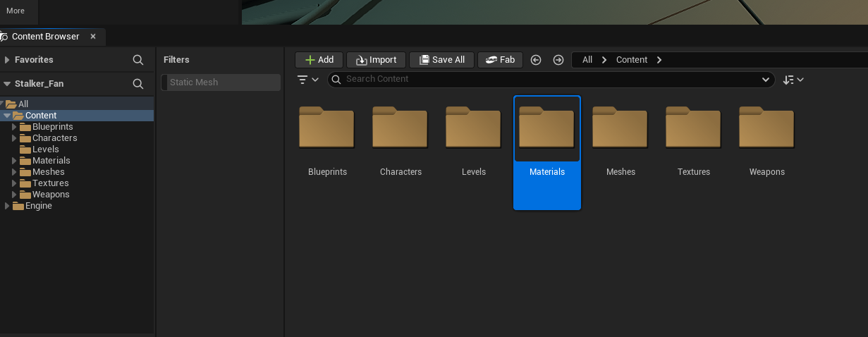This screenshot has width=868, height=337.
Task: Go forward with the history forward arrow
Action: pos(558,60)
